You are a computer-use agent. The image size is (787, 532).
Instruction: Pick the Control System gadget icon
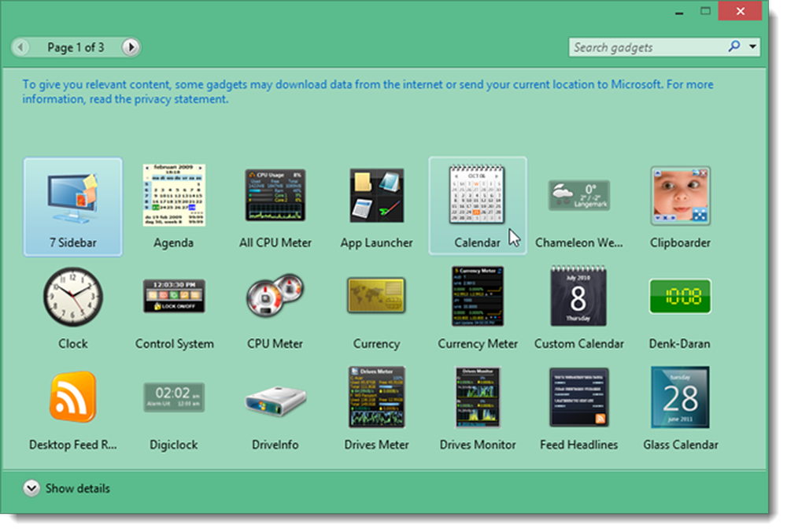[174, 296]
